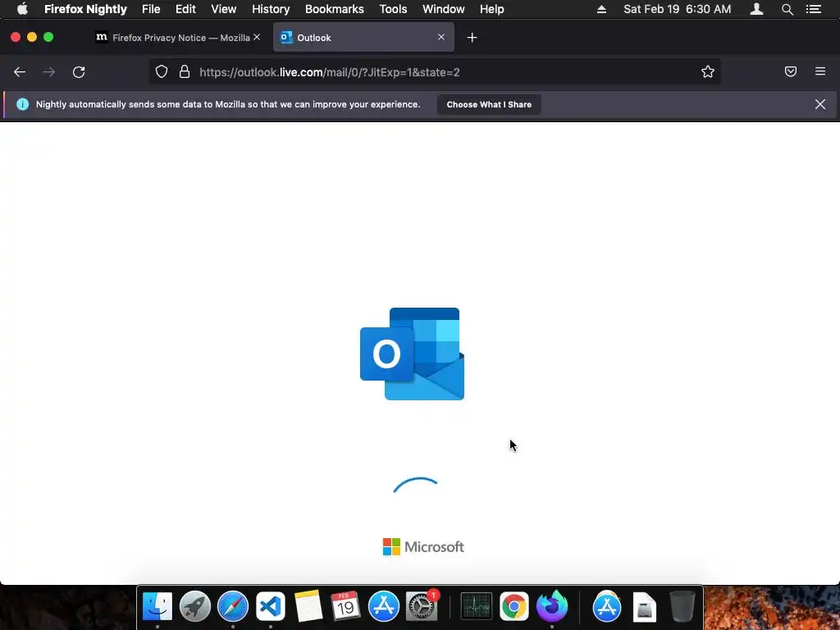
Task: Open Spotlight search magnifier
Action: coord(787,9)
